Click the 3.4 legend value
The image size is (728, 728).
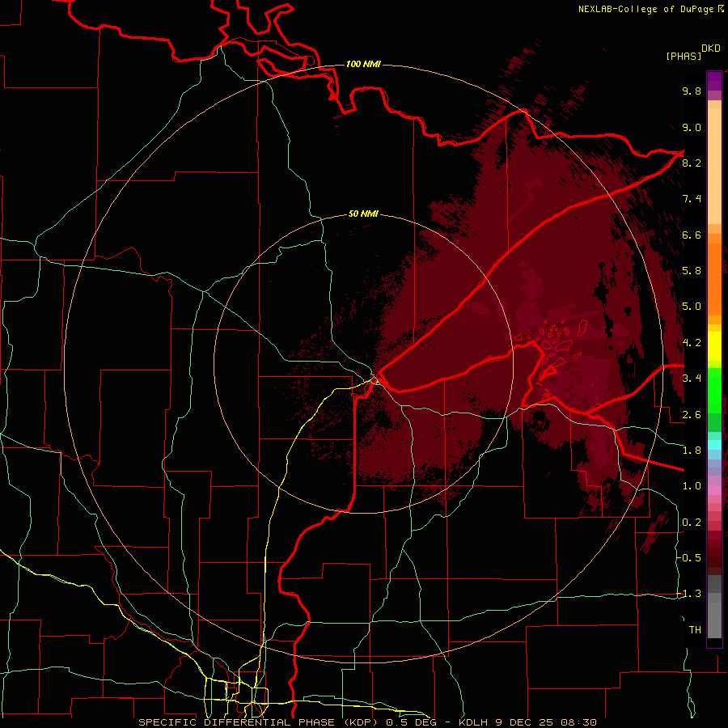coord(692,379)
